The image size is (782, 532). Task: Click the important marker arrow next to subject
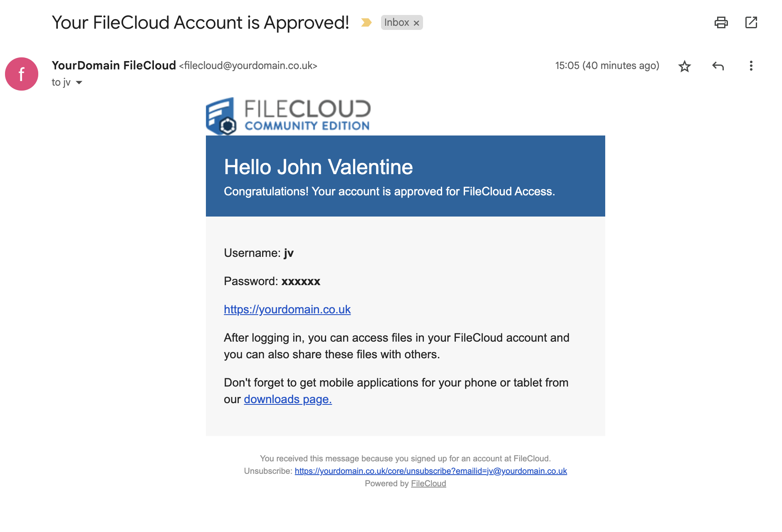tap(366, 22)
